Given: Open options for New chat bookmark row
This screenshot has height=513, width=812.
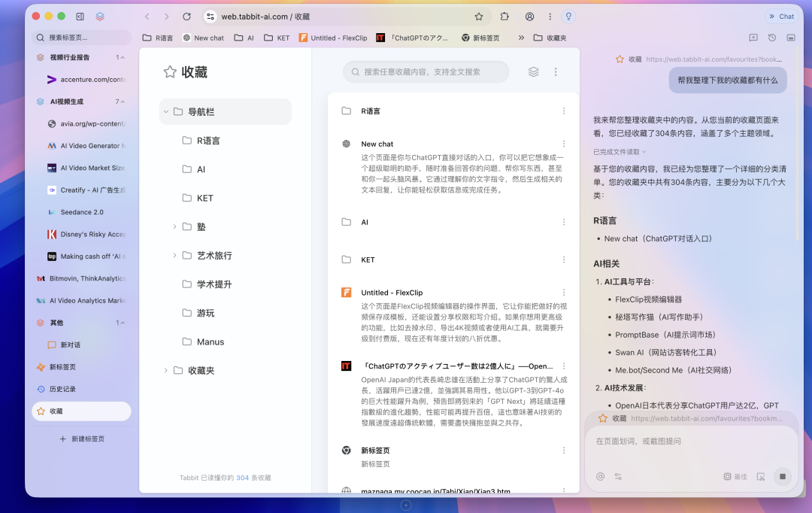Looking at the screenshot, I should tap(564, 144).
